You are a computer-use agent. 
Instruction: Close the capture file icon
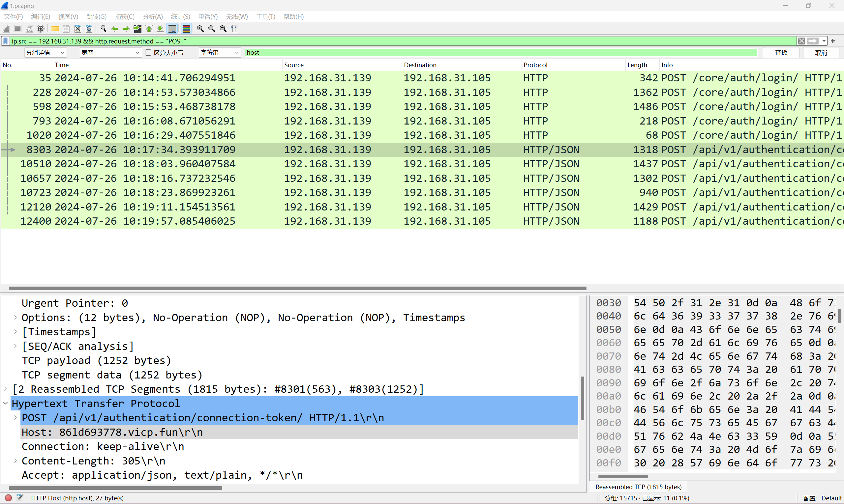pyautogui.click(x=77, y=29)
